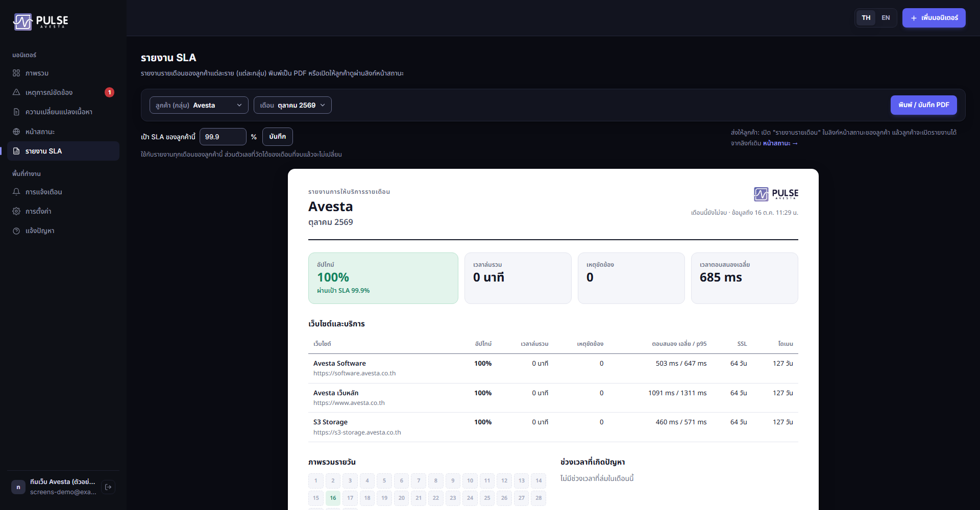Click the logout icon beside team name
The image size is (980, 510).
tap(108, 487)
